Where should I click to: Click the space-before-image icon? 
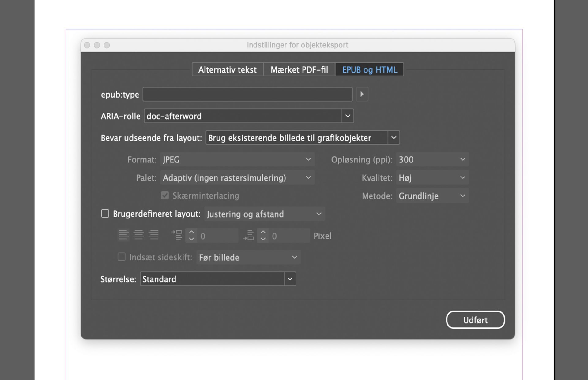click(177, 235)
